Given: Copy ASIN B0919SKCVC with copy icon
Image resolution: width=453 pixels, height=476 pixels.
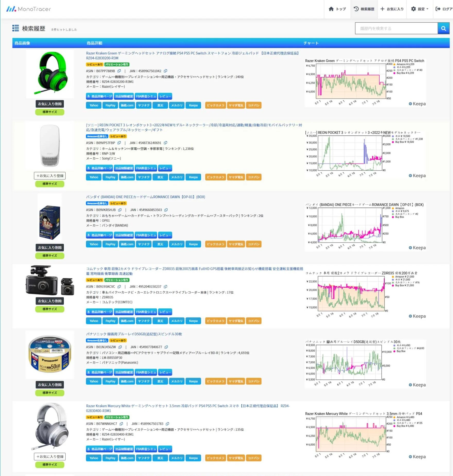Looking at the screenshot, I should coord(119,287).
